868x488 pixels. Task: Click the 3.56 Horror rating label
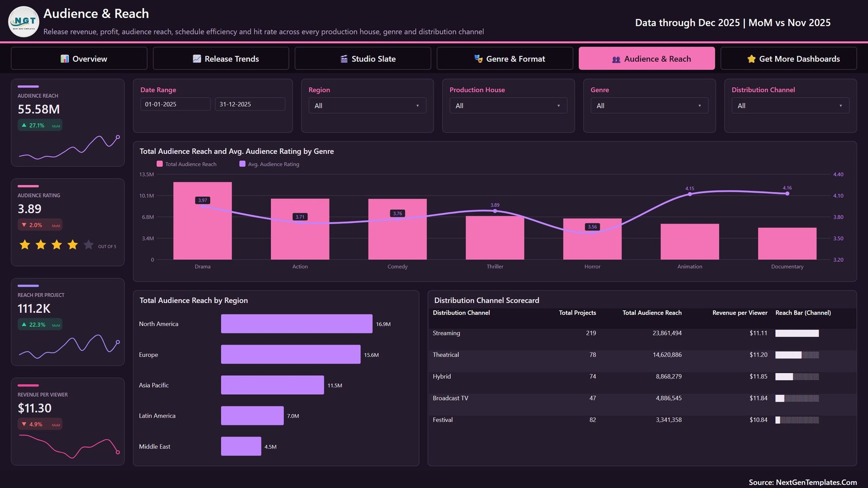coord(592,227)
